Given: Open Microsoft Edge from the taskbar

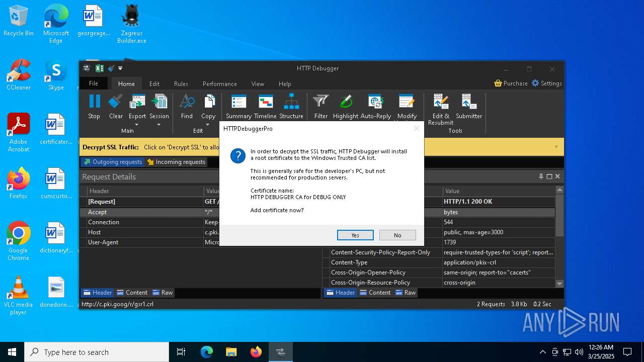Looking at the screenshot, I should [x=207, y=352].
